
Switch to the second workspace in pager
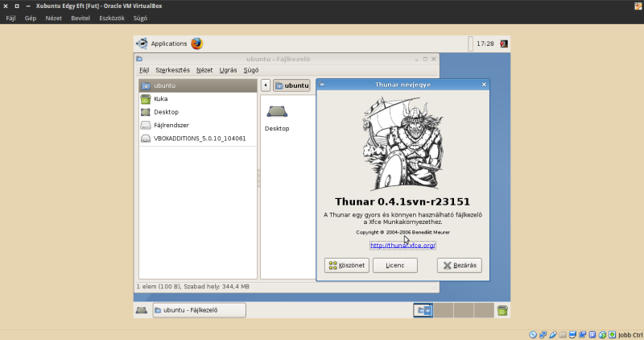pyautogui.click(x=444, y=310)
